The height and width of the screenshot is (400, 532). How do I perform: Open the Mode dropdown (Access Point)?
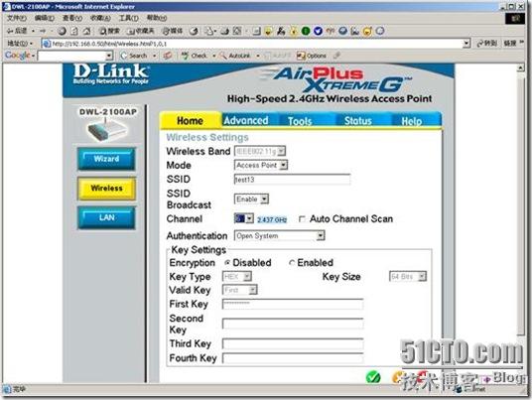(261, 165)
